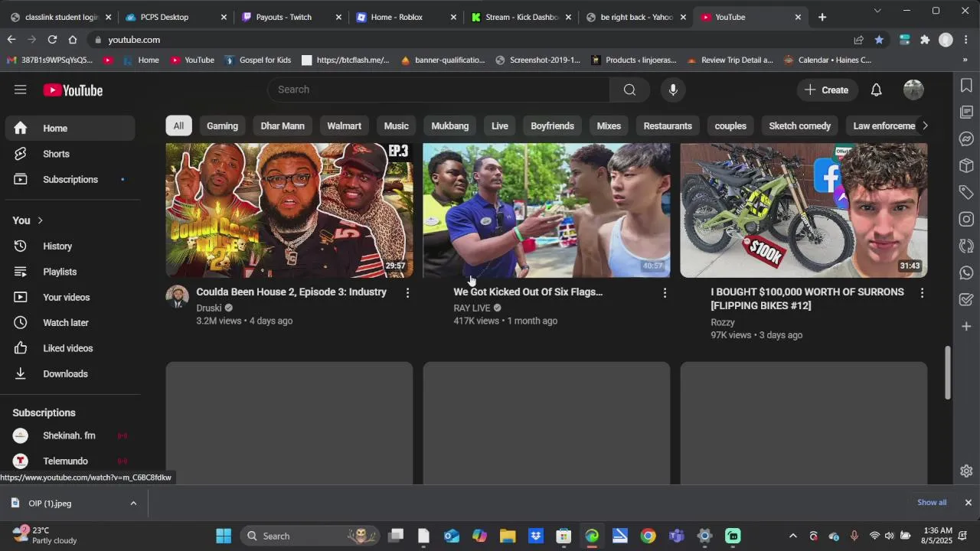Screen dimensions: 980x551
Task: Click the YouTube search field
Action: point(438,90)
